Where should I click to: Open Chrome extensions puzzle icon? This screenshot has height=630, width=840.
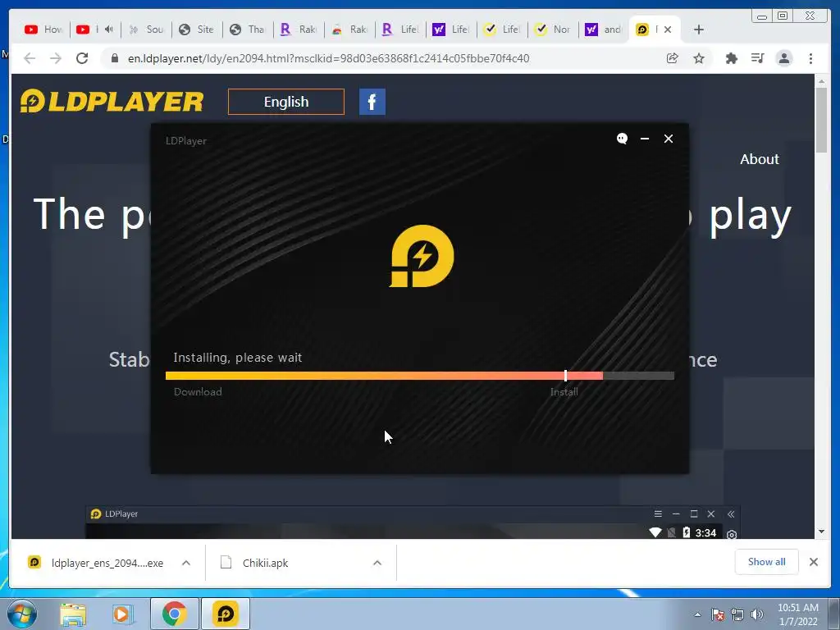point(731,58)
